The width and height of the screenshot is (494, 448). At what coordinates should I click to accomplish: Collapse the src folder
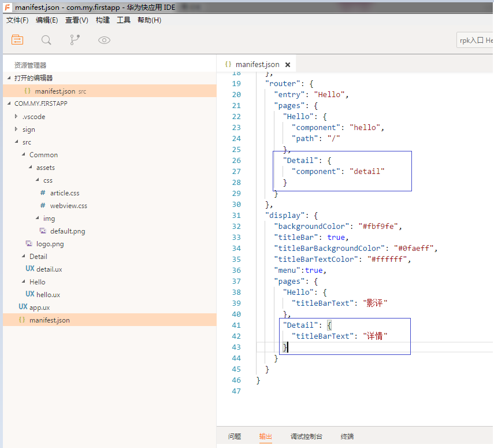coord(16,142)
